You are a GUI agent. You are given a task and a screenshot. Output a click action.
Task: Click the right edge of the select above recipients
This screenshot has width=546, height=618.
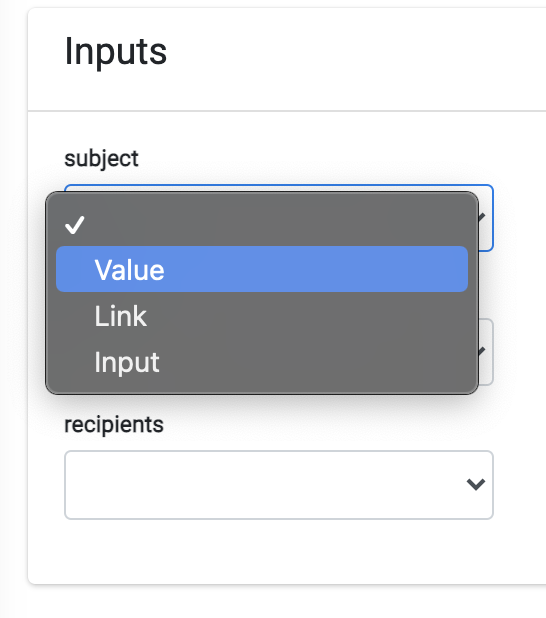[x=492, y=352]
